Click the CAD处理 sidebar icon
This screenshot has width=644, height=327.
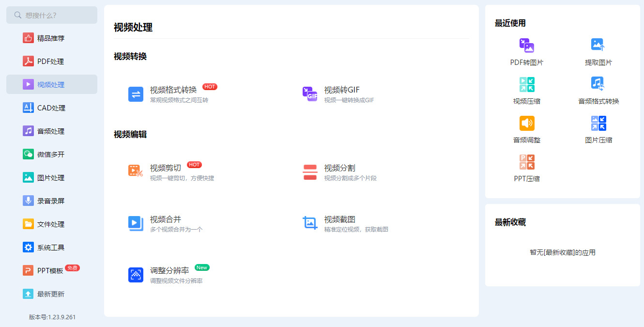pyautogui.click(x=28, y=108)
